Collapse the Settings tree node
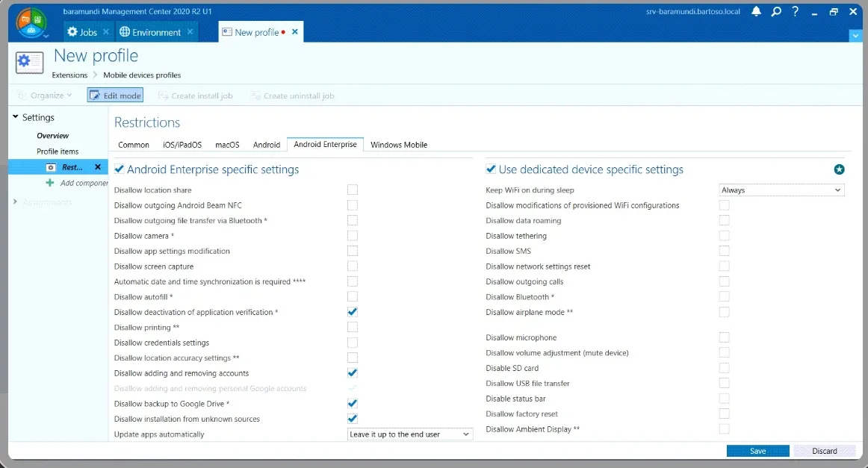The width and height of the screenshot is (868, 468). click(x=16, y=116)
